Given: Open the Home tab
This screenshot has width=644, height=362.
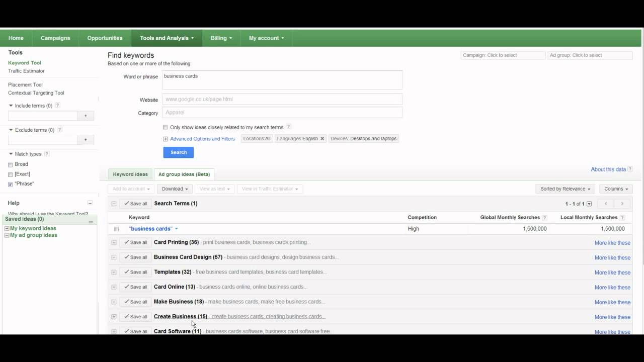Looking at the screenshot, I should (16, 38).
